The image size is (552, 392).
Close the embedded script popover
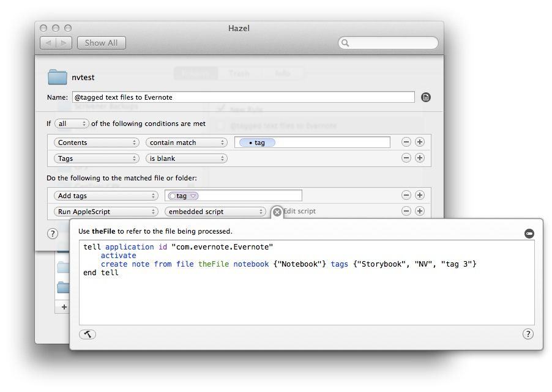(x=277, y=212)
